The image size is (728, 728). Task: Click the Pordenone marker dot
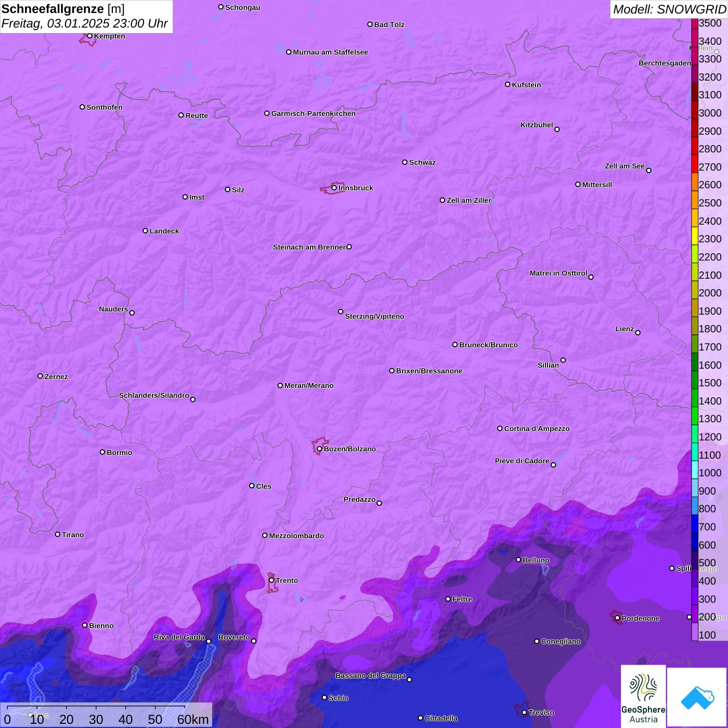click(x=617, y=618)
